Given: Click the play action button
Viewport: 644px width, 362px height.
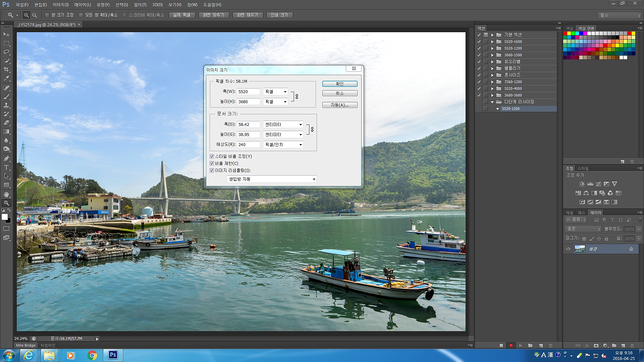Looking at the screenshot, I should coord(521,345).
